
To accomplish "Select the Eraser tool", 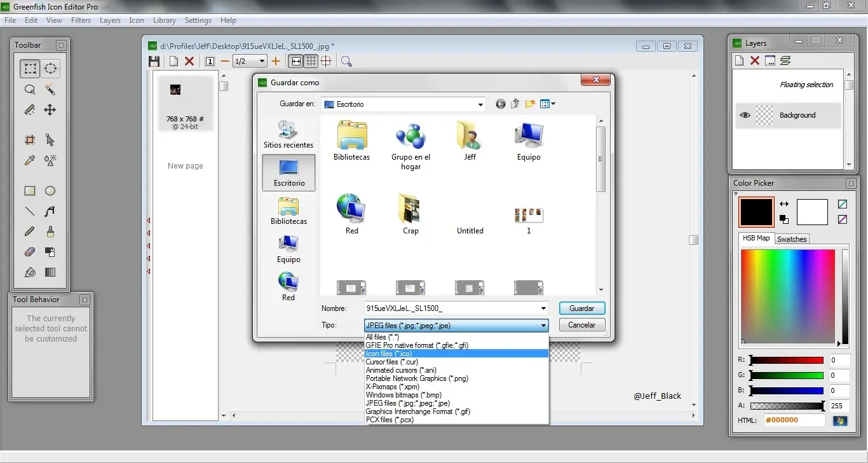I will pyautogui.click(x=30, y=252).
